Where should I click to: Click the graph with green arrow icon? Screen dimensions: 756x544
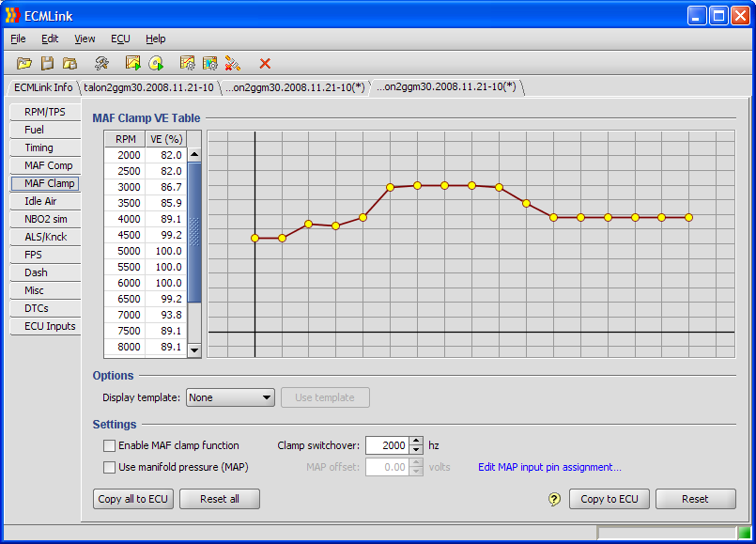tap(133, 63)
